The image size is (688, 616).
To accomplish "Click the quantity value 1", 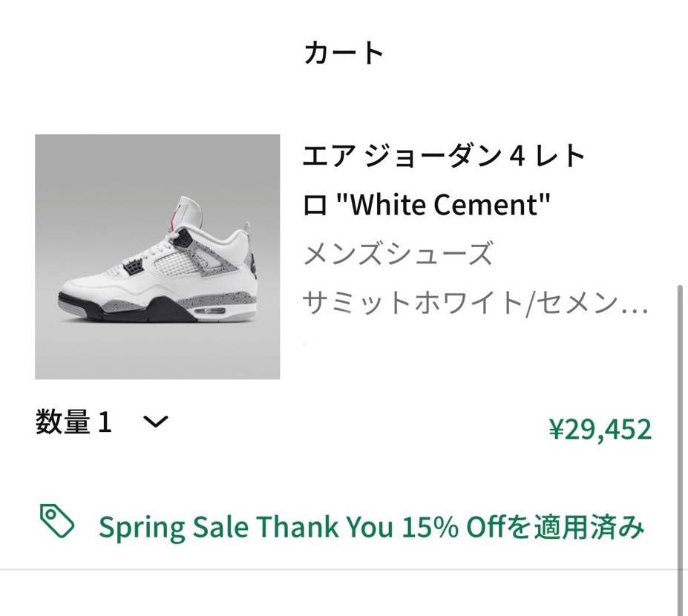I will coord(105,423).
